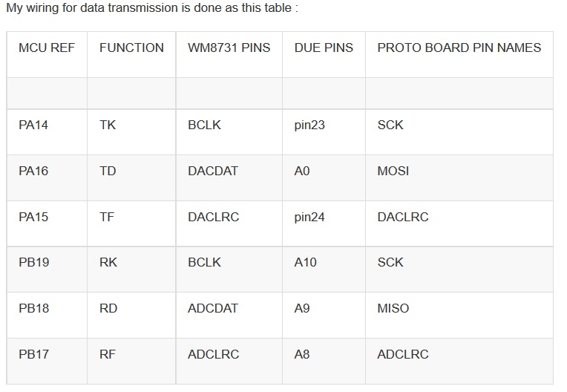
Task: Click the RF function cell
Action: pos(131,362)
